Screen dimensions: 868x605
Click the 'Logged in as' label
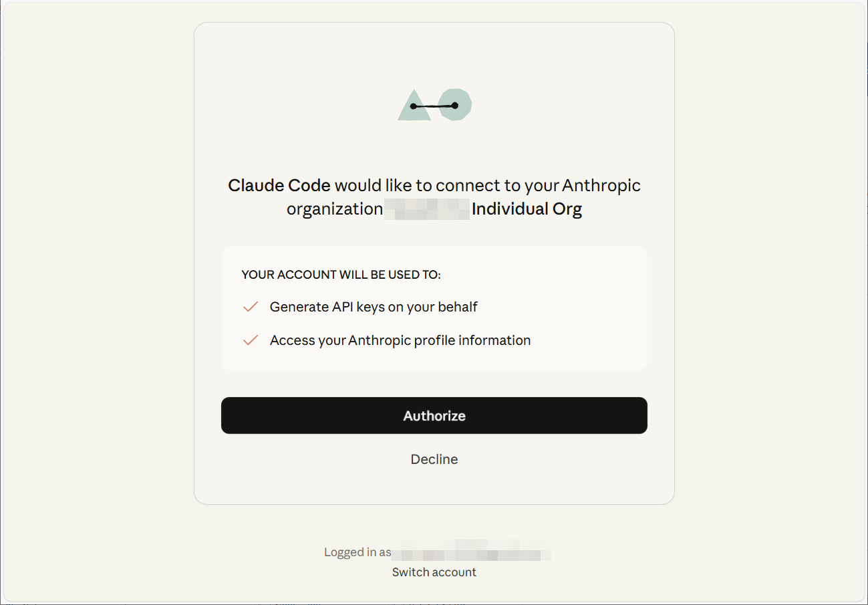coord(357,552)
